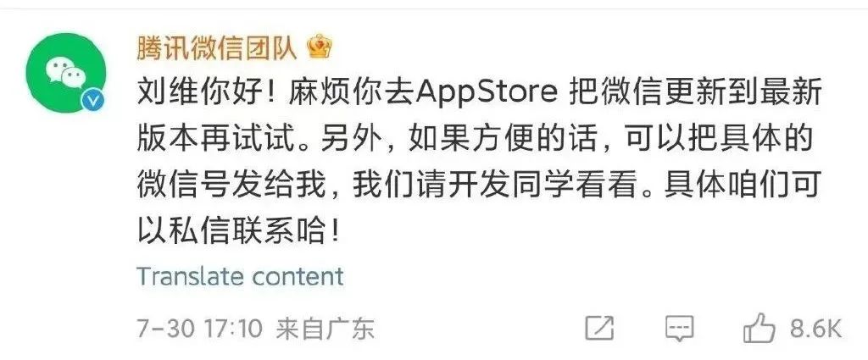Like the post with thumbs-up icon
Screen dimensions: 868x360
pos(759,328)
